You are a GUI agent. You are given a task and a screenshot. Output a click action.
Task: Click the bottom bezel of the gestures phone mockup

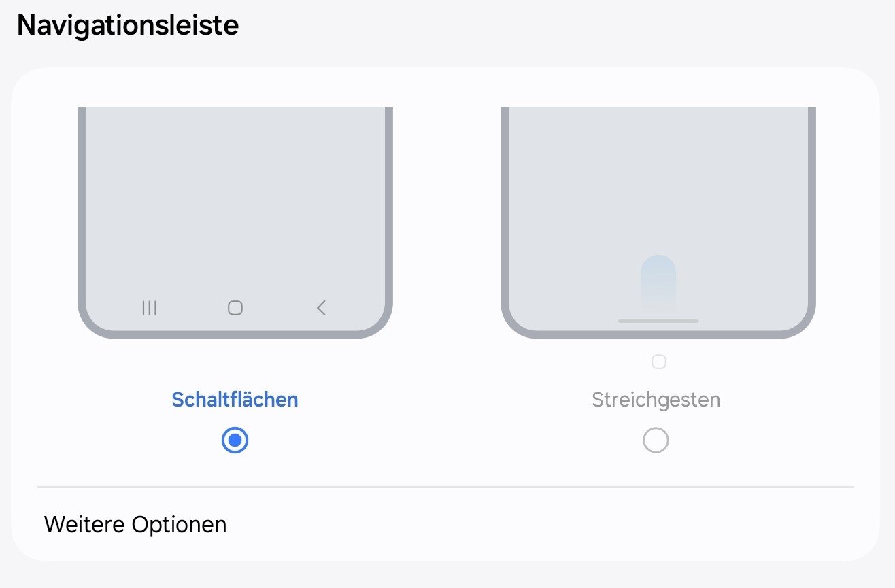pos(658,334)
